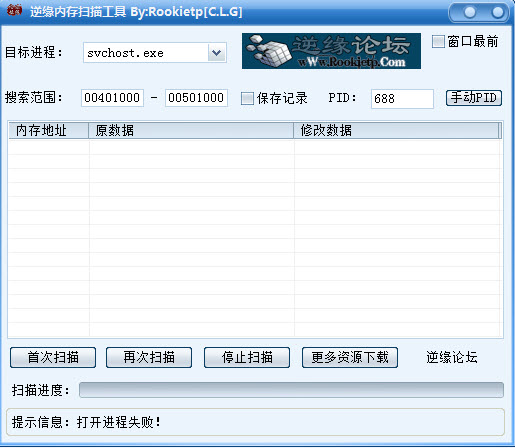Open the 逆缘论坛 Rookietp.Com banner image
The height and width of the screenshot is (448, 515).
[331, 51]
